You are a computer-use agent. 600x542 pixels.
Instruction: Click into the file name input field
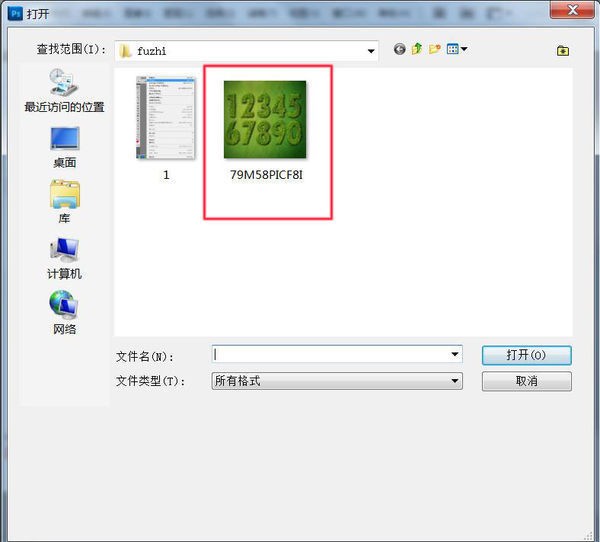coord(330,354)
